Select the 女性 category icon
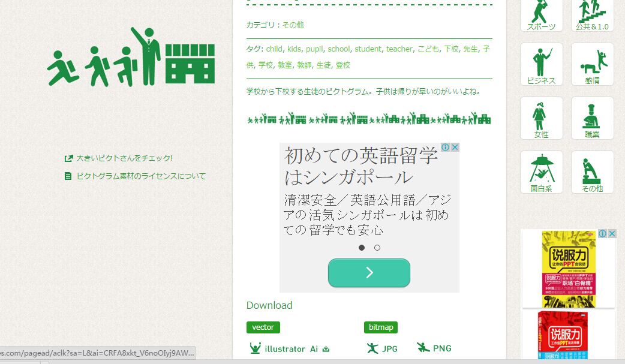Screen dimensions: 625x364 tap(541, 118)
